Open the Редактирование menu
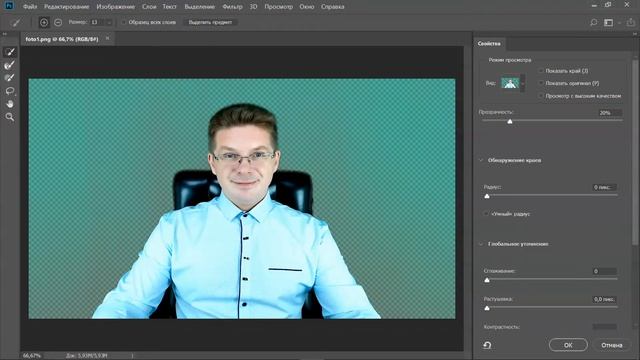640x360 pixels. 67,7
